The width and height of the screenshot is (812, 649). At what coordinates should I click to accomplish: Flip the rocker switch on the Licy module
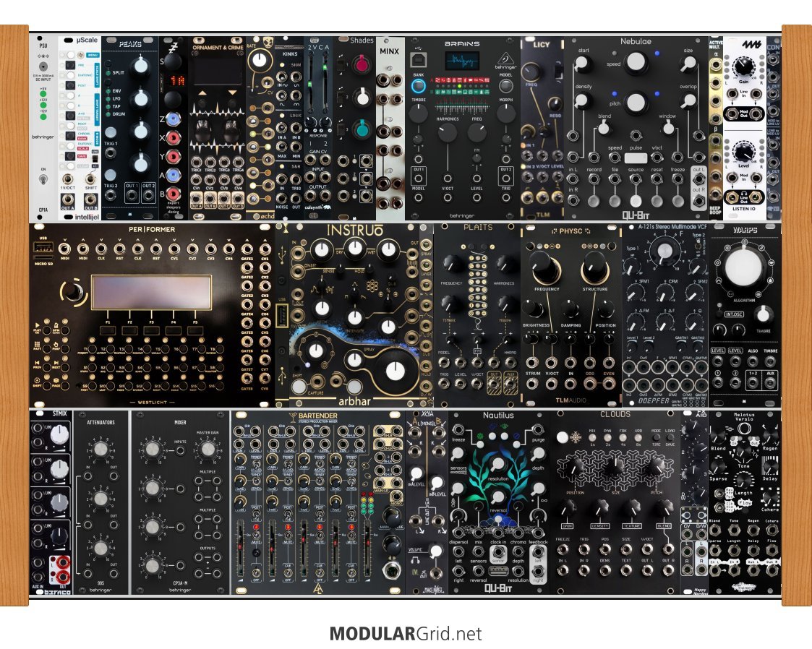click(x=559, y=72)
